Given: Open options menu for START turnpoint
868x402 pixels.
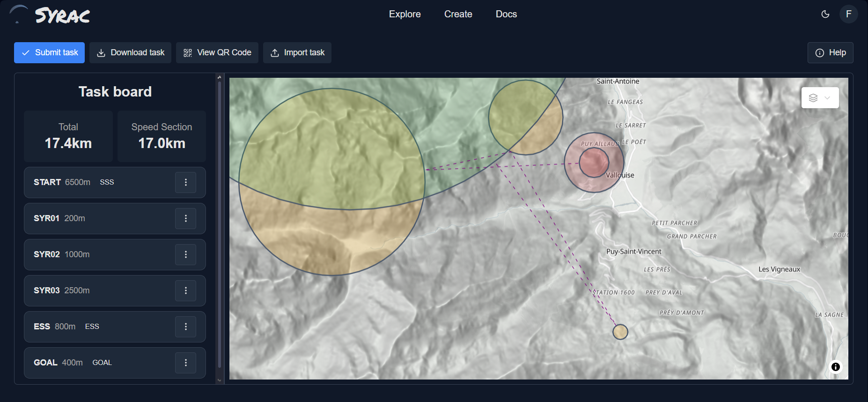Looking at the screenshot, I should 186,182.
